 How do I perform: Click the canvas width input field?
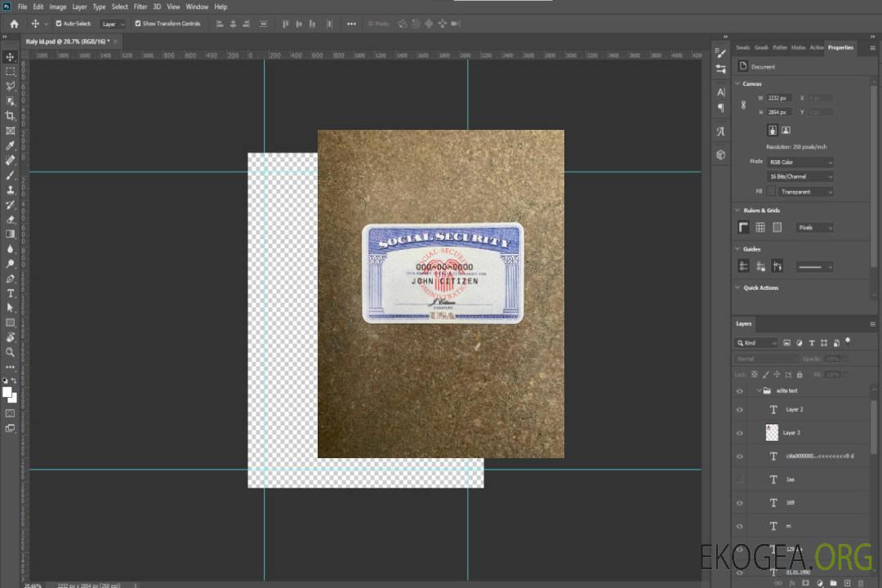(x=778, y=98)
